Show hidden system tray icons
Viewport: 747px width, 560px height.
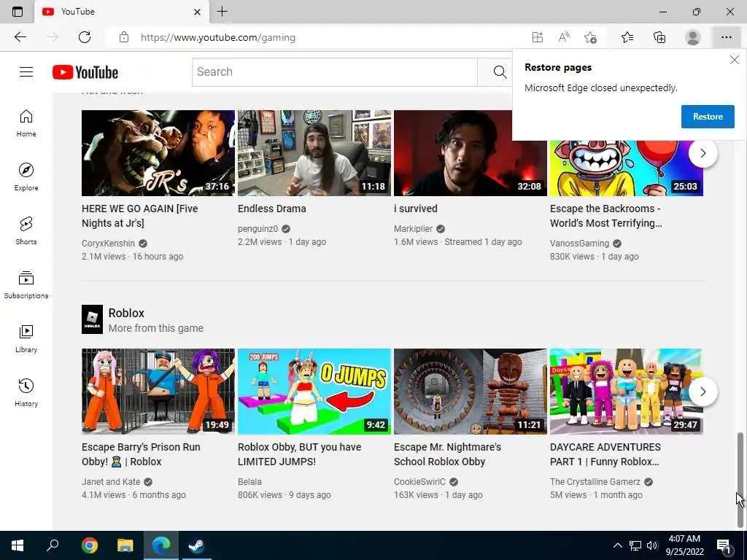click(617, 545)
